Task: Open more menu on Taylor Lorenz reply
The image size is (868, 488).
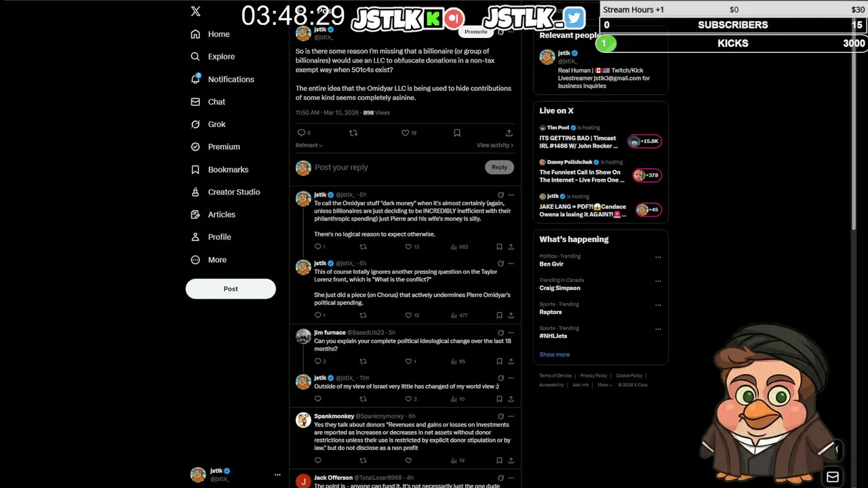Action: click(511, 263)
